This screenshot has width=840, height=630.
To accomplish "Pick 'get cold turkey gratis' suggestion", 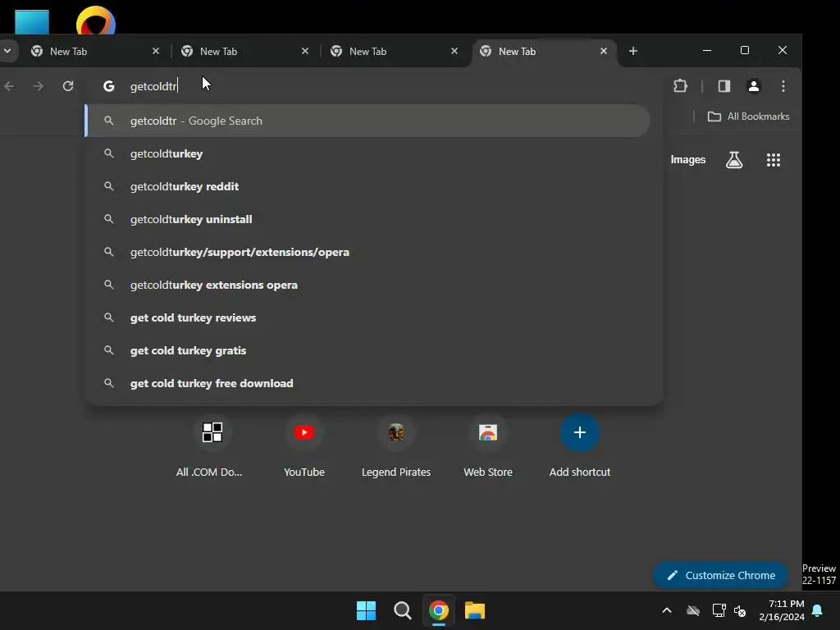I will point(368,350).
